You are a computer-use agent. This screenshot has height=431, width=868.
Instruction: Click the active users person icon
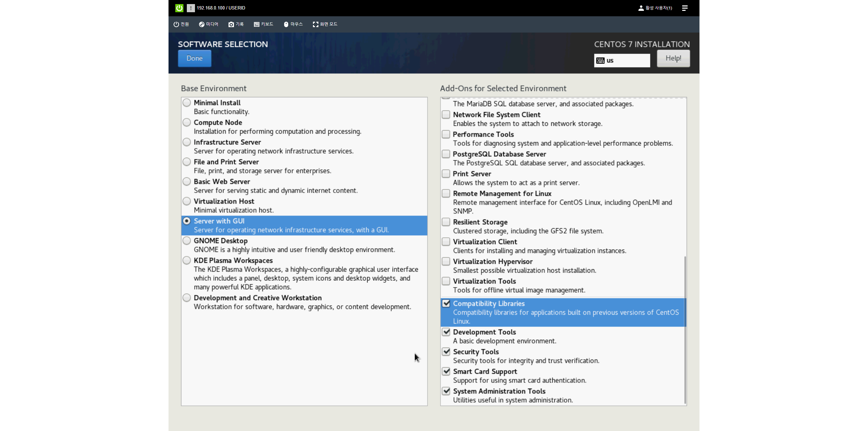click(641, 8)
